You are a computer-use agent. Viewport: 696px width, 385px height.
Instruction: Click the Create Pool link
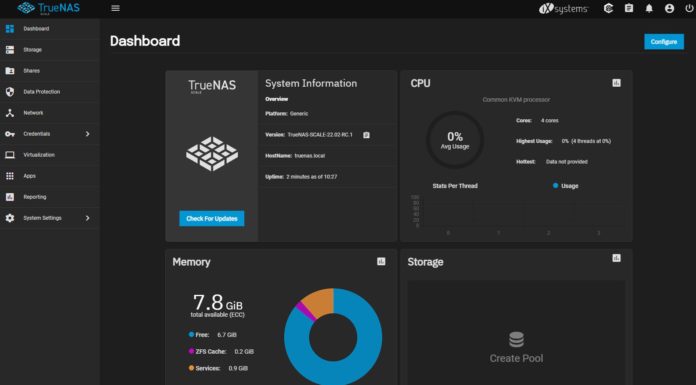click(x=516, y=358)
